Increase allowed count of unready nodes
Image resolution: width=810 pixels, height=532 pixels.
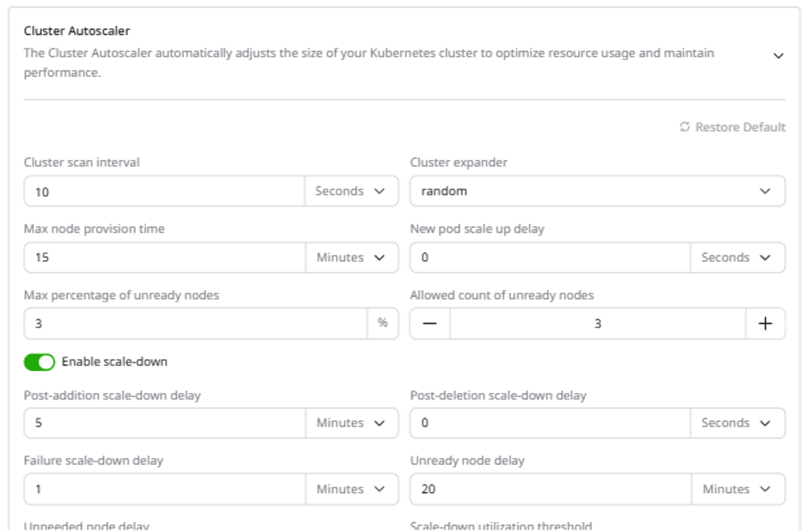coord(765,323)
